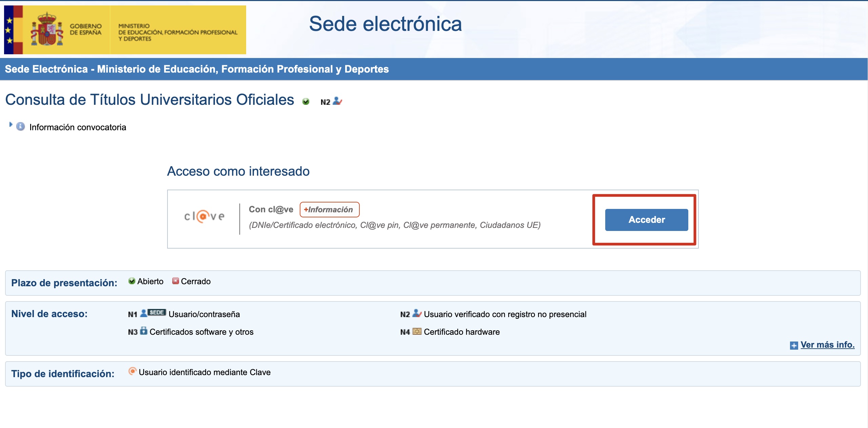Click the Consulta de Títulos Universitarios Oficiales heading

pos(150,100)
